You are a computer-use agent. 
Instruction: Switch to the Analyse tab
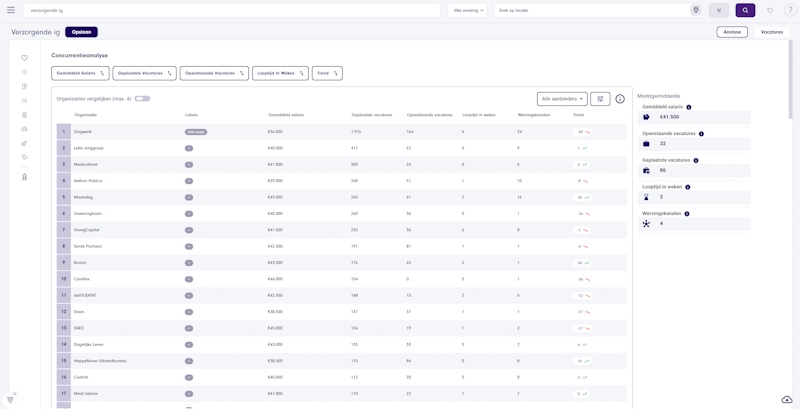coord(732,32)
